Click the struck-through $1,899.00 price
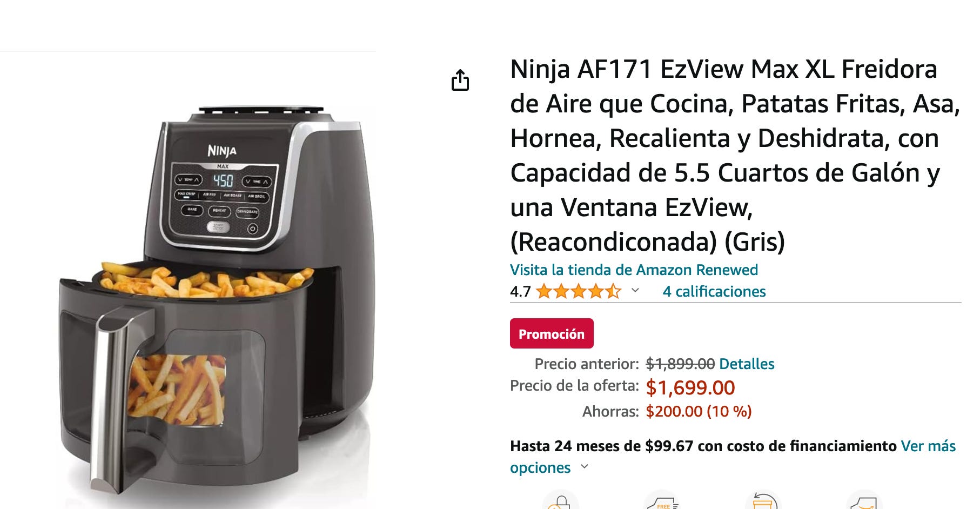 680,364
